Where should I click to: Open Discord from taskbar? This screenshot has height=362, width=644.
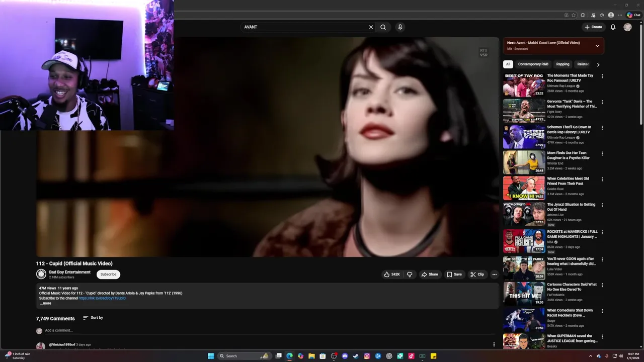pos(345,356)
